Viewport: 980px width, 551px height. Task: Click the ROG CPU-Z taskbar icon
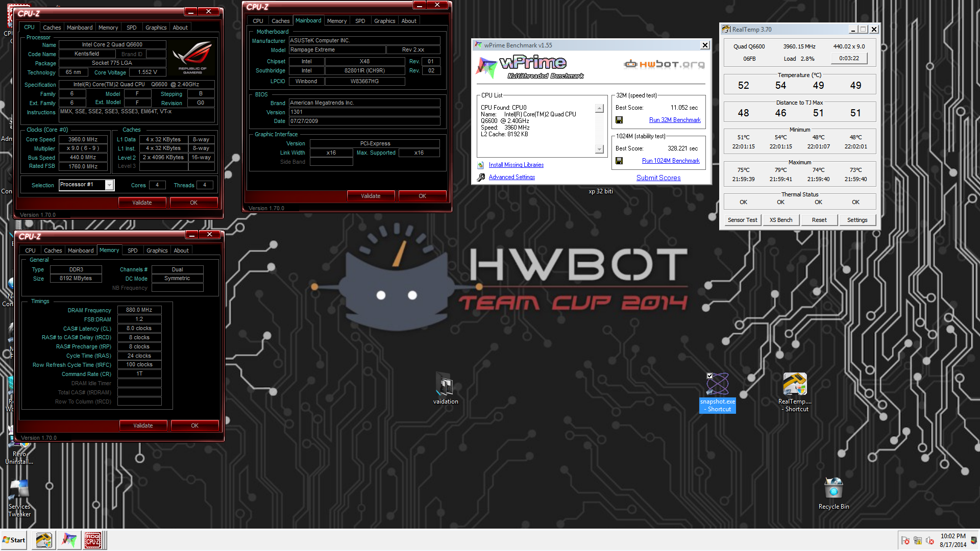point(93,540)
